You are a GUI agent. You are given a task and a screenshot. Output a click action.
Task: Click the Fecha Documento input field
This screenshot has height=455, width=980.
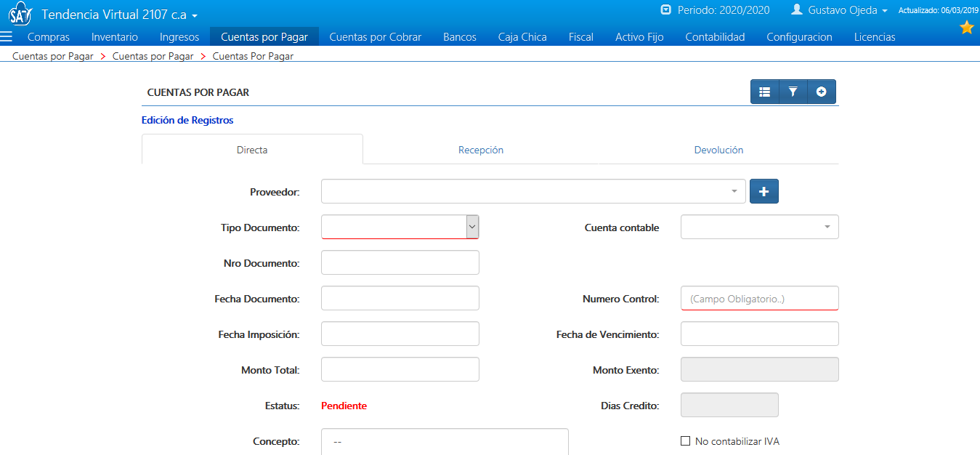click(x=400, y=298)
